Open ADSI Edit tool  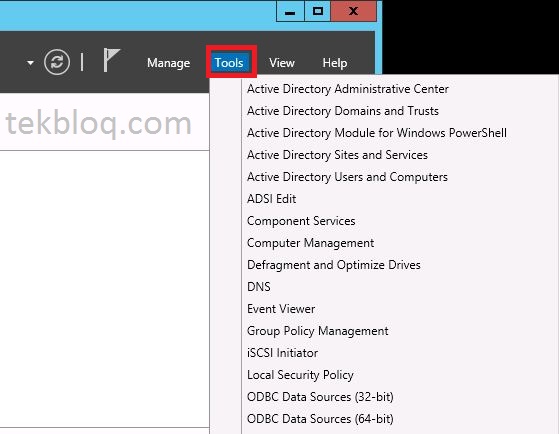271,199
